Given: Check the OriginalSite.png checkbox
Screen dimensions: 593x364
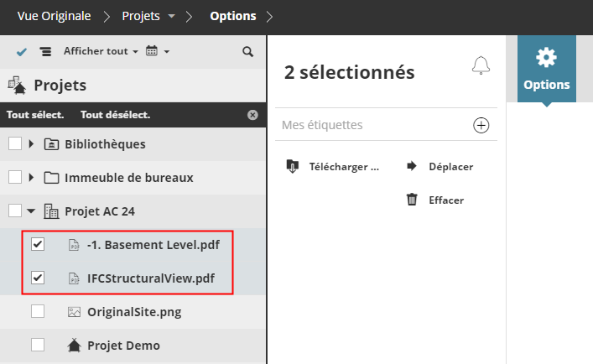Looking at the screenshot, I should pyautogui.click(x=38, y=311).
